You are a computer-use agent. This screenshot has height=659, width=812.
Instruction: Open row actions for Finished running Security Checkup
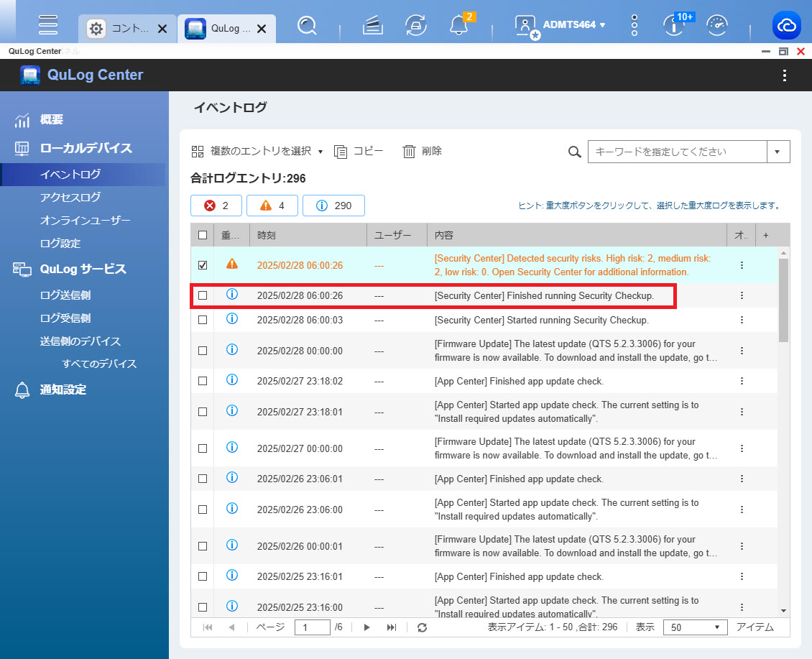tap(742, 295)
